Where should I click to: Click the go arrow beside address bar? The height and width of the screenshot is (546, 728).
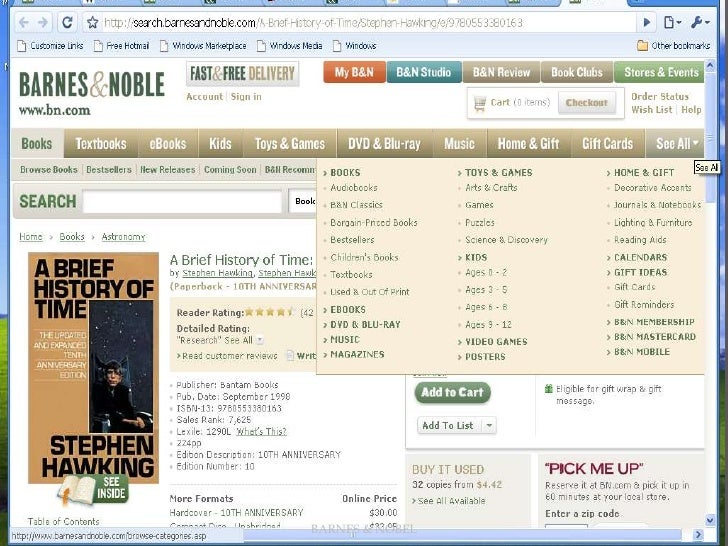click(x=646, y=22)
